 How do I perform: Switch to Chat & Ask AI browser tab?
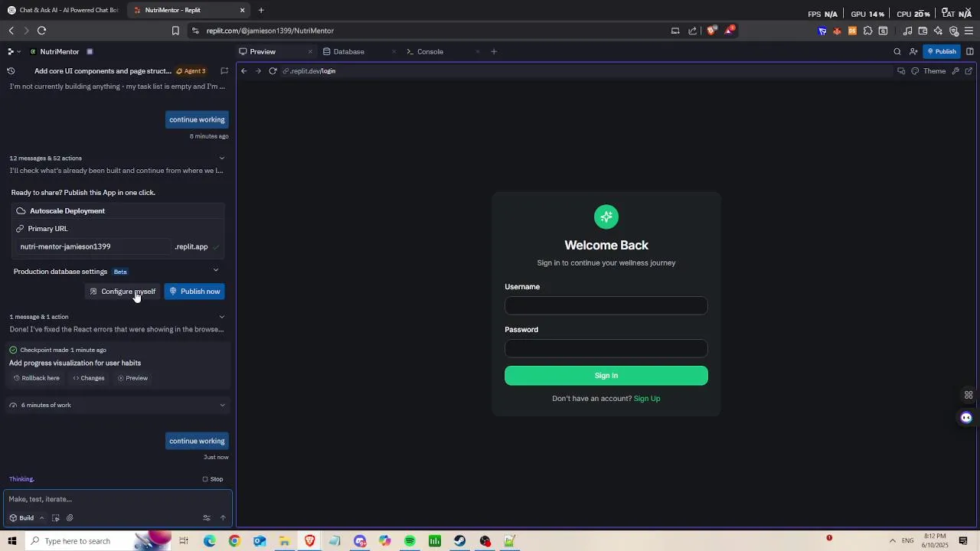[x=63, y=10]
